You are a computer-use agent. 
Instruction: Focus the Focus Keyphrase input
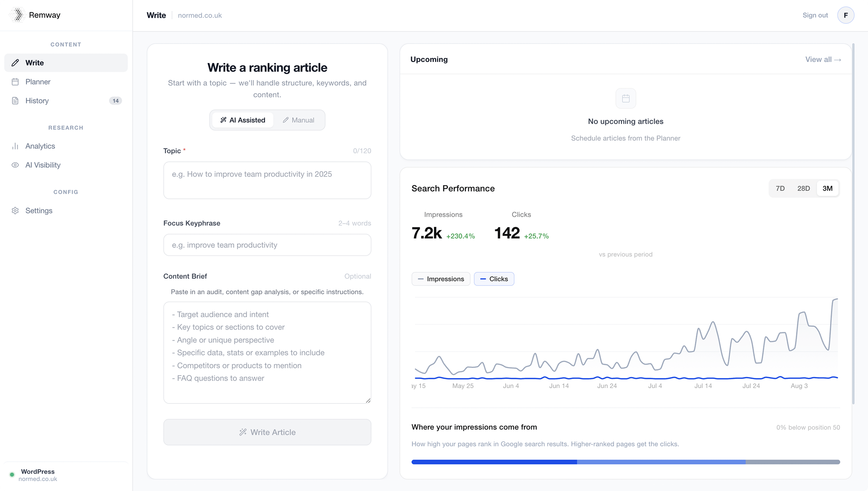[x=267, y=245]
